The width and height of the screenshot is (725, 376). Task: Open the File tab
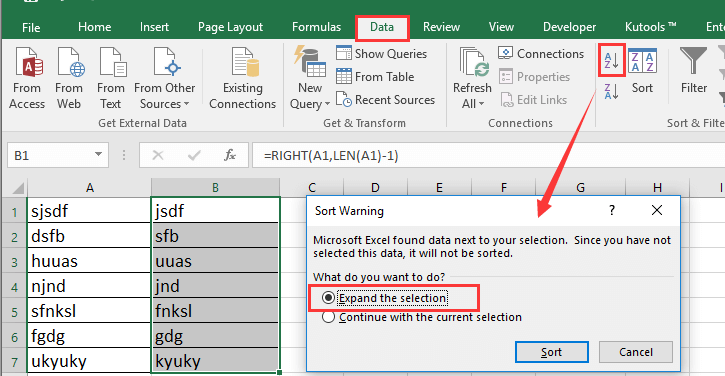tap(31, 27)
